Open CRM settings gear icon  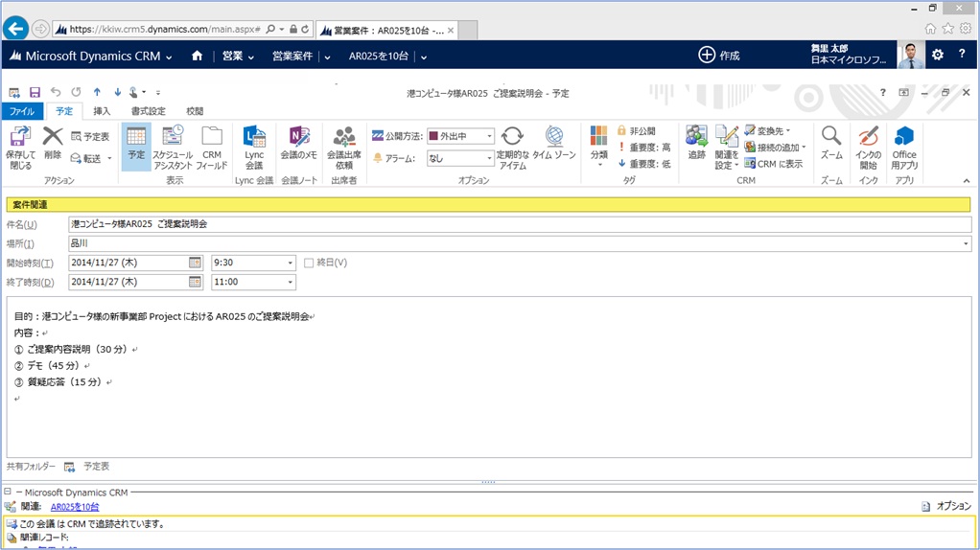pos(938,55)
